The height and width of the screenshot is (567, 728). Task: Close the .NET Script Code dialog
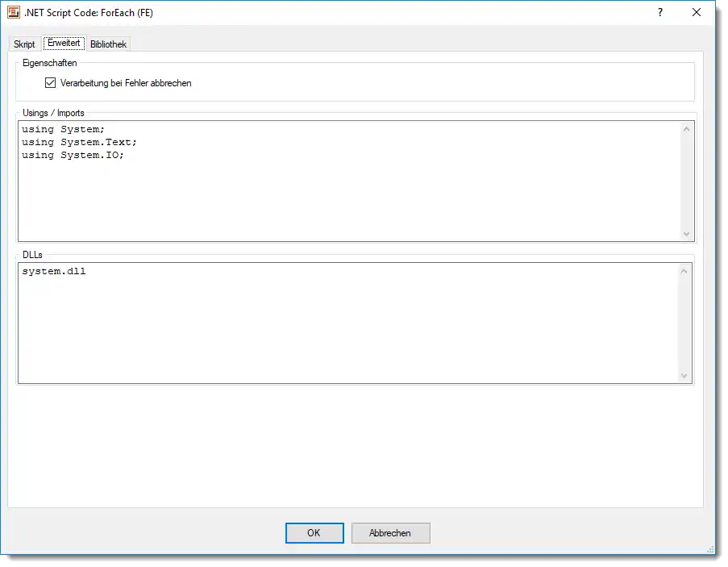point(697,12)
